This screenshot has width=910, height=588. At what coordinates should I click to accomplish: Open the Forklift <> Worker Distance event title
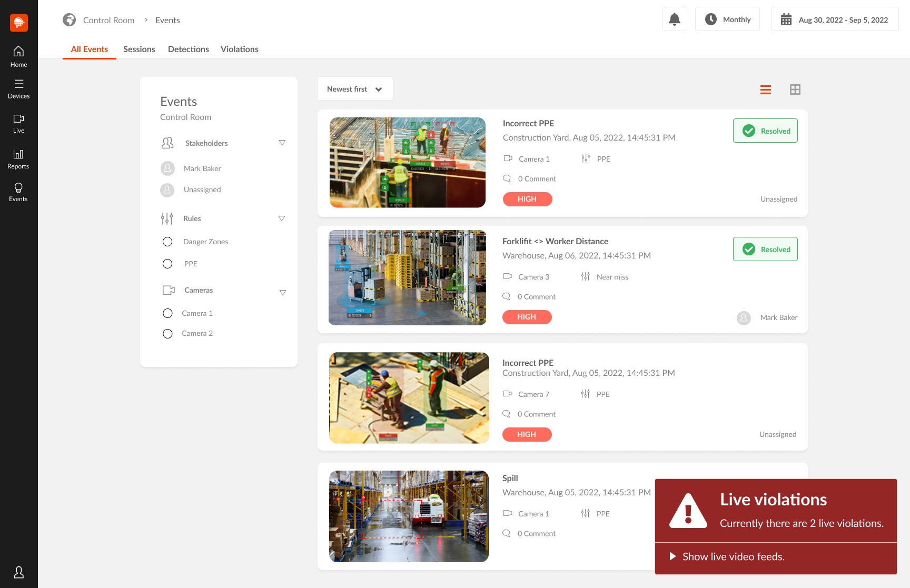click(555, 241)
